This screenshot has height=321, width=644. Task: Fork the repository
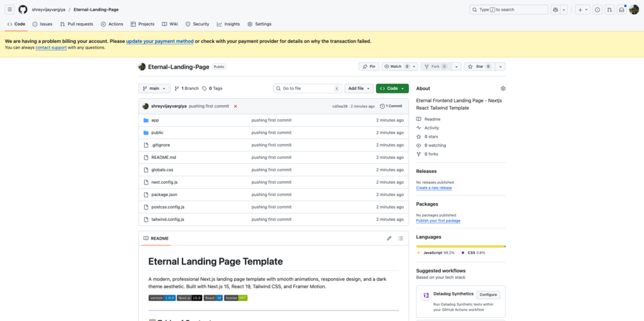(x=436, y=67)
